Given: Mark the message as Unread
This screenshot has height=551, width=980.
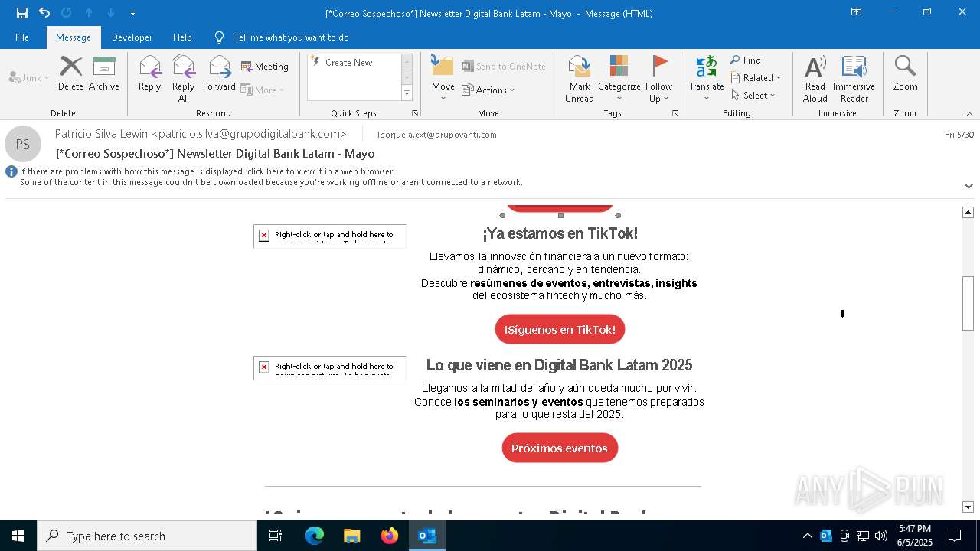Looking at the screenshot, I should click(x=580, y=79).
